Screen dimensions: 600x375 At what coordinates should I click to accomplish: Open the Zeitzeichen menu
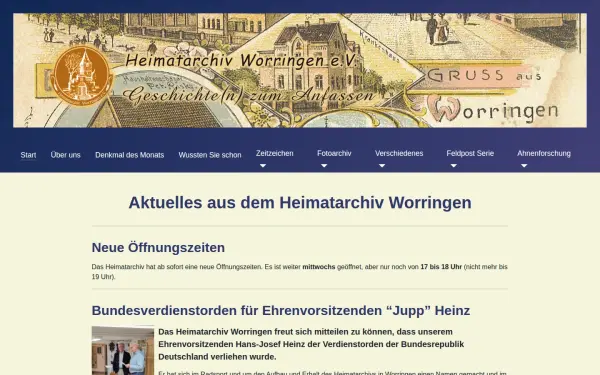(274, 153)
